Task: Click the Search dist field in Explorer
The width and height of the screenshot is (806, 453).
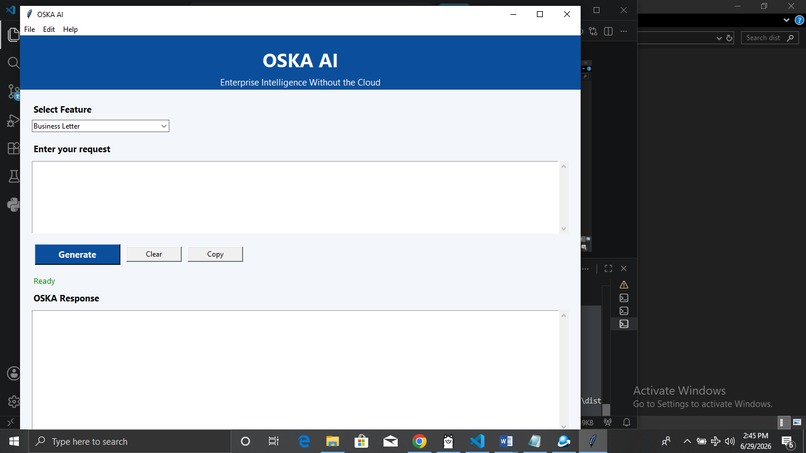Action: click(x=770, y=38)
